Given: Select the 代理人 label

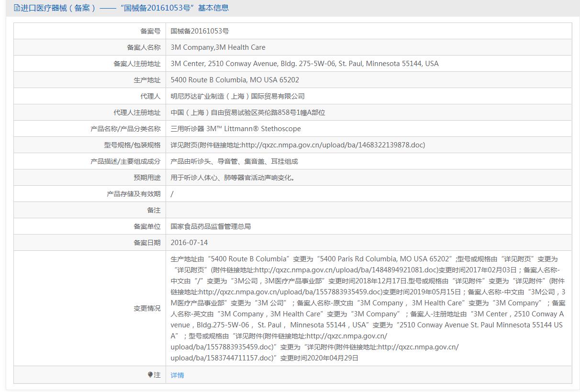Looking at the screenshot, I should tap(150, 96).
